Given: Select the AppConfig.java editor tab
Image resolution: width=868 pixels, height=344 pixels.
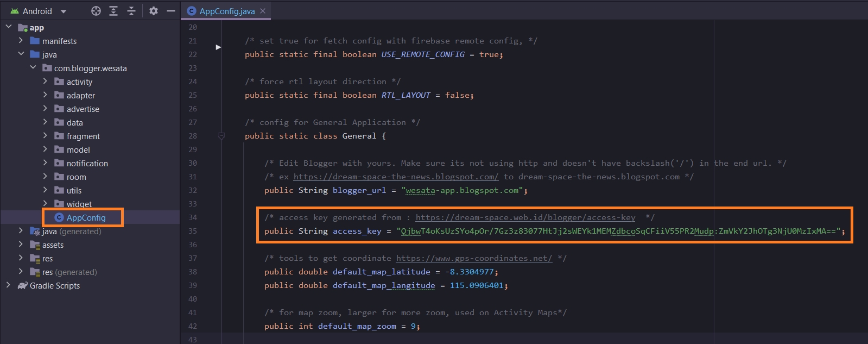Looking at the screenshot, I should click(226, 11).
